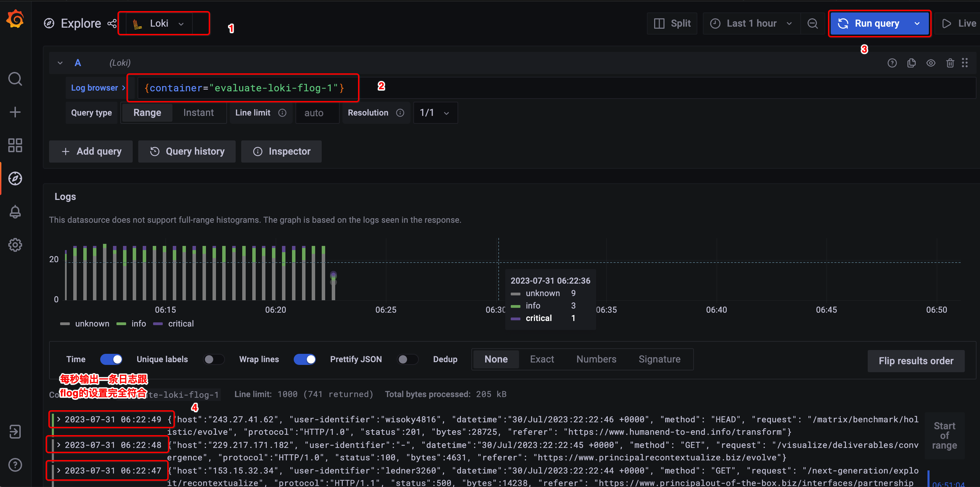
Task: Toggle the Time switch off
Action: coord(111,359)
